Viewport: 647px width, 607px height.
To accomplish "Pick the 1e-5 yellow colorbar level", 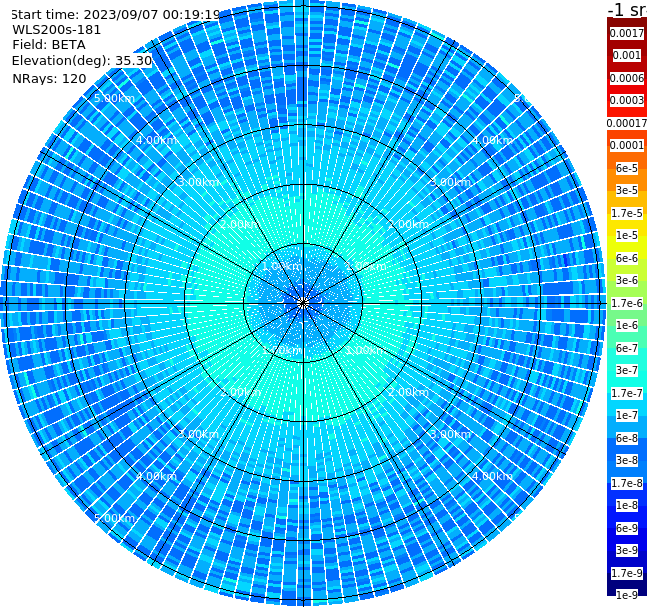I will coord(627,235).
